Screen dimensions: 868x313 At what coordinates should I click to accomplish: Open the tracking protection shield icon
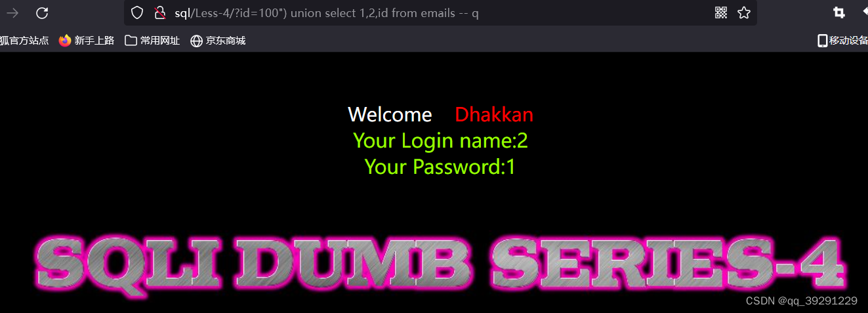136,12
